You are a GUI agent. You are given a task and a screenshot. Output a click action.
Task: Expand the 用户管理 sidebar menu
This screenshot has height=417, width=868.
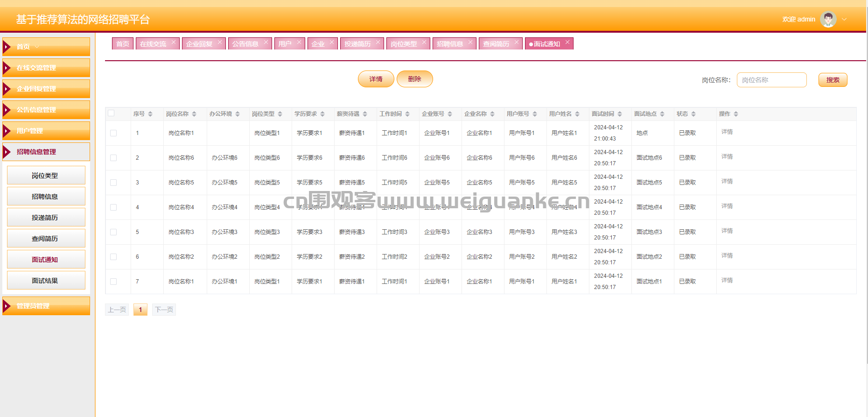46,131
